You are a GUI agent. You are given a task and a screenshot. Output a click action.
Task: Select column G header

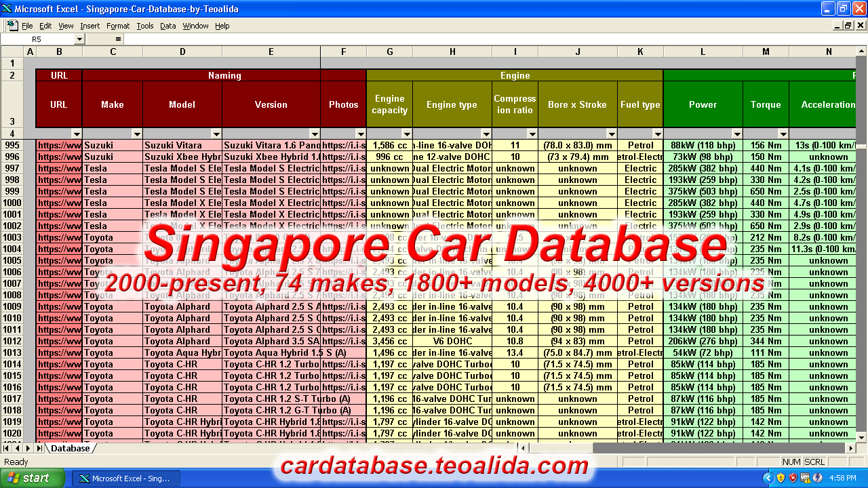390,52
